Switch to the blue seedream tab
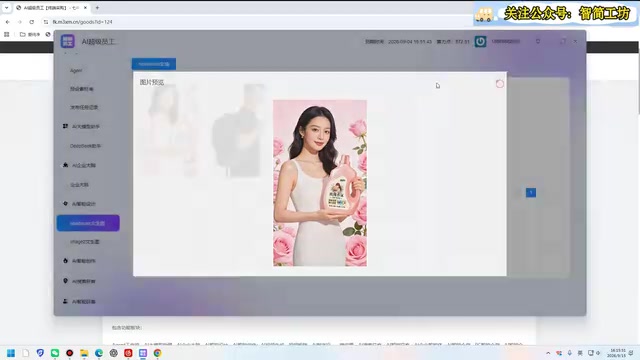This screenshot has width=640, height=360. click(153, 64)
